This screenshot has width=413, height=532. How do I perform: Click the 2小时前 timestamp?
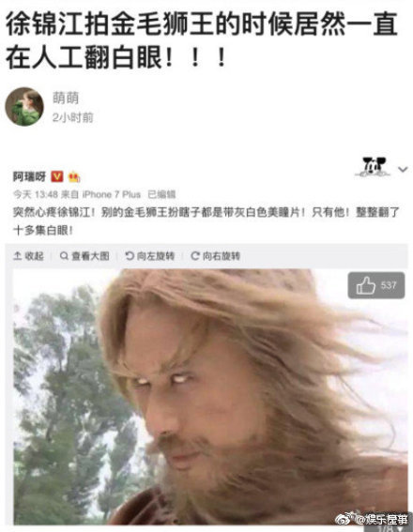pyautogui.click(x=72, y=117)
